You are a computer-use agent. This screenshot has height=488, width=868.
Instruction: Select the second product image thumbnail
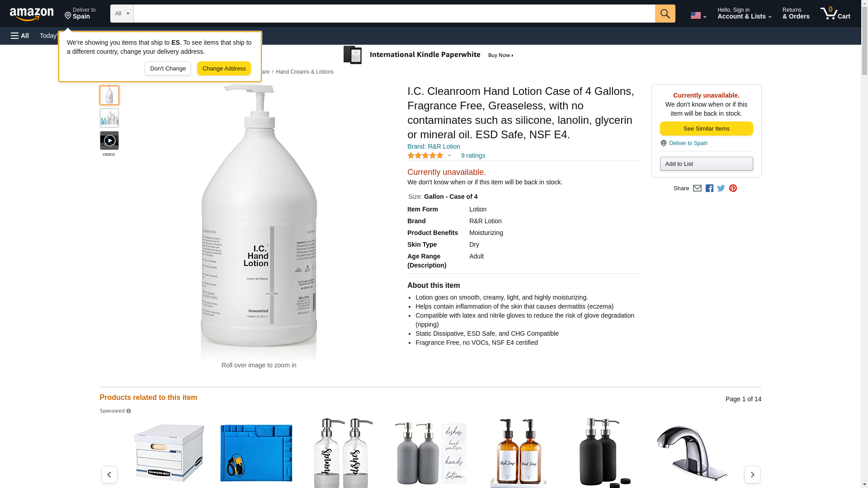[109, 118]
